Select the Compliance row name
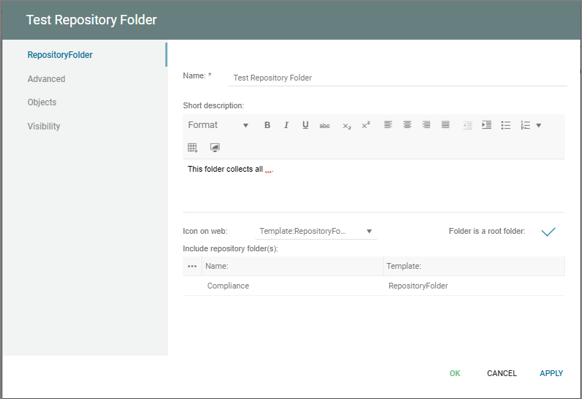 (228, 286)
